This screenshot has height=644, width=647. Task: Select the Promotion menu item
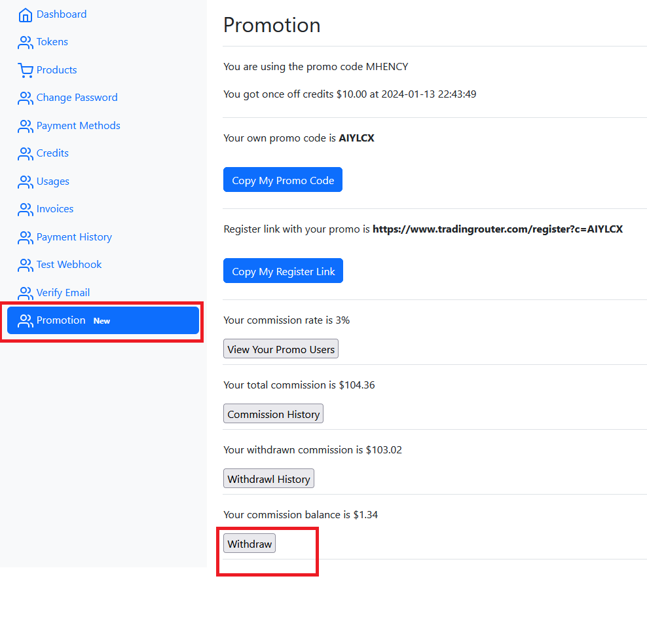pyautogui.click(x=61, y=320)
